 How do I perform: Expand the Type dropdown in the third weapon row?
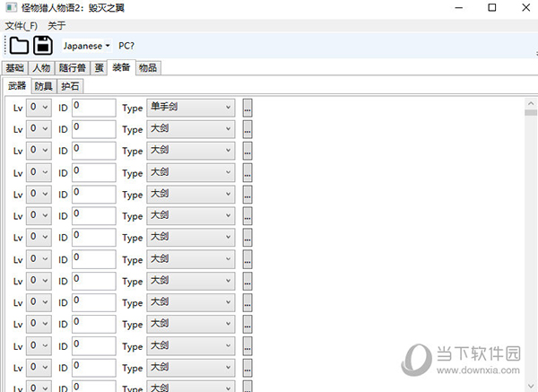191,151
